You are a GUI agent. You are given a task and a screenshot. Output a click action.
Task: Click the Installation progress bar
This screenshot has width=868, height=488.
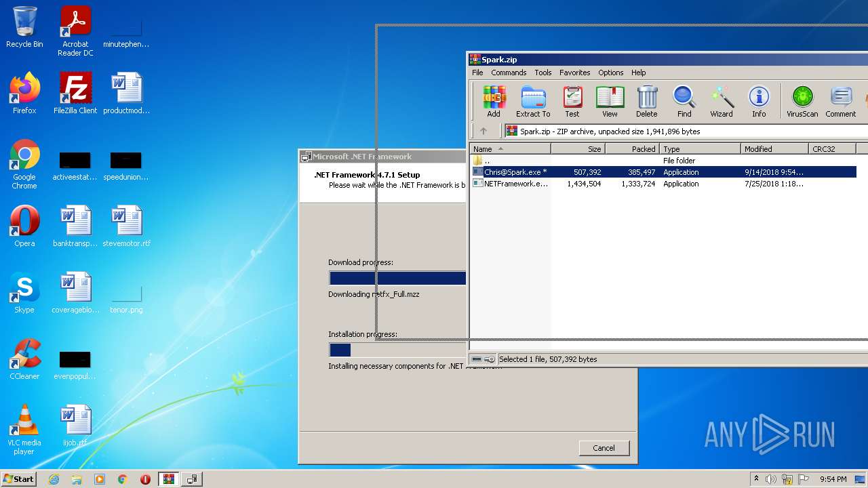pos(397,350)
